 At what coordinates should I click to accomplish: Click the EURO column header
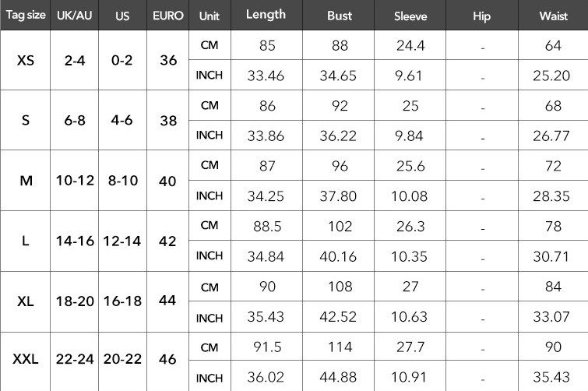pyautogui.click(x=168, y=15)
